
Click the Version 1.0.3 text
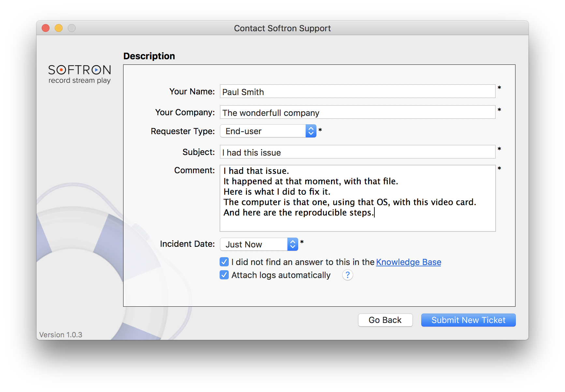[61, 335]
